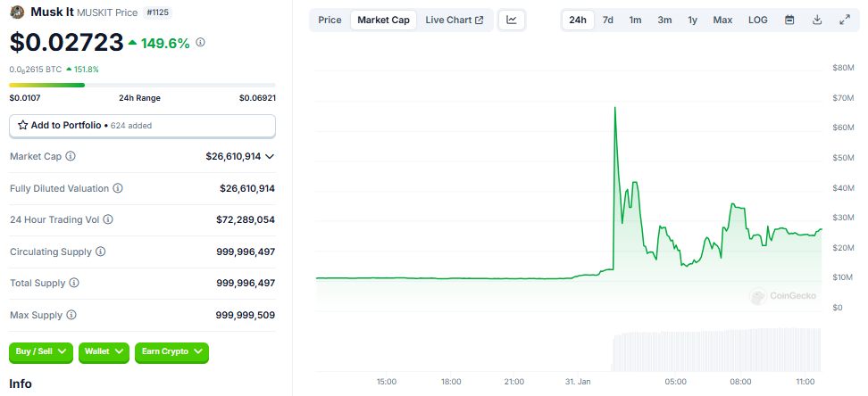The width and height of the screenshot is (868, 396).
Task: Open the Live Chart link
Action: [x=454, y=20]
